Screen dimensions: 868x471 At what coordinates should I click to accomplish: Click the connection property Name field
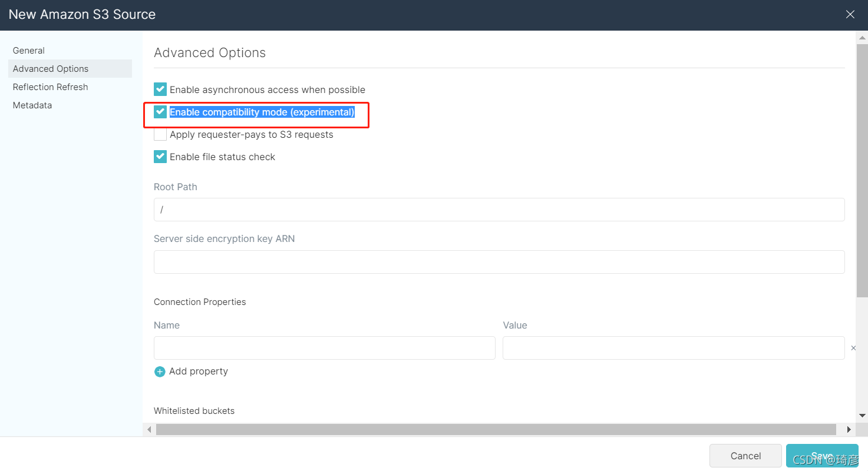324,348
